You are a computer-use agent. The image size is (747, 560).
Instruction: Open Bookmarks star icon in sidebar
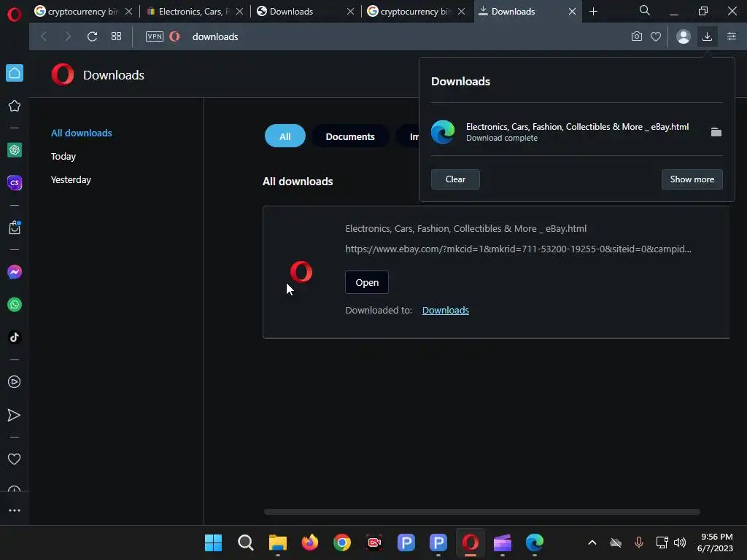(15, 106)
